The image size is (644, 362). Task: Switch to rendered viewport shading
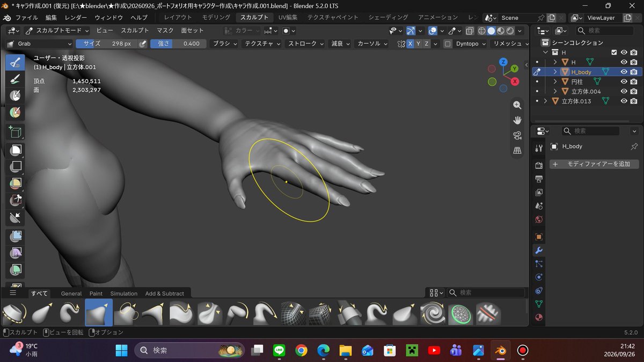click(x=510, y=31)
